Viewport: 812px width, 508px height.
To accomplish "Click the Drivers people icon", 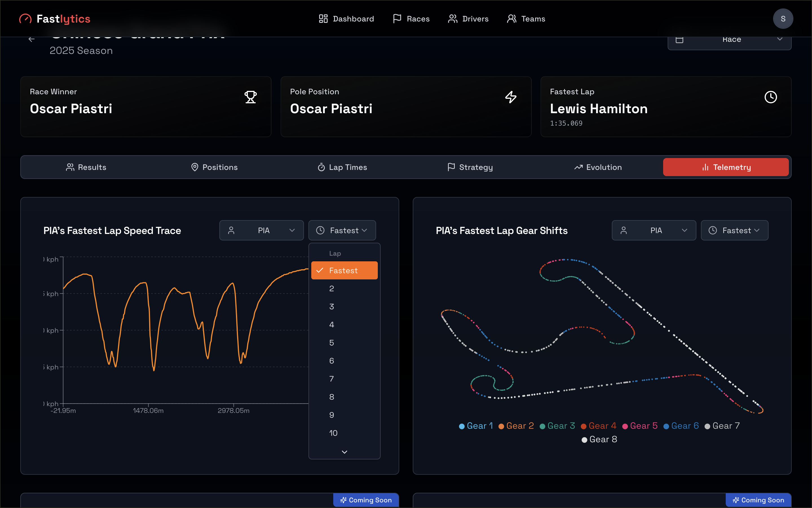I will point(453,19).
